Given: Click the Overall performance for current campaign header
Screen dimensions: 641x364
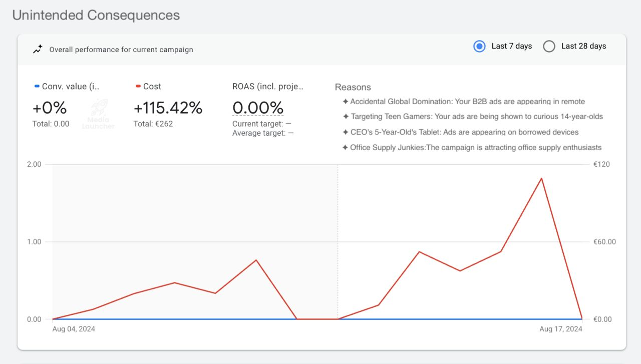Looking at the screenshot, I should coord(120,50).
